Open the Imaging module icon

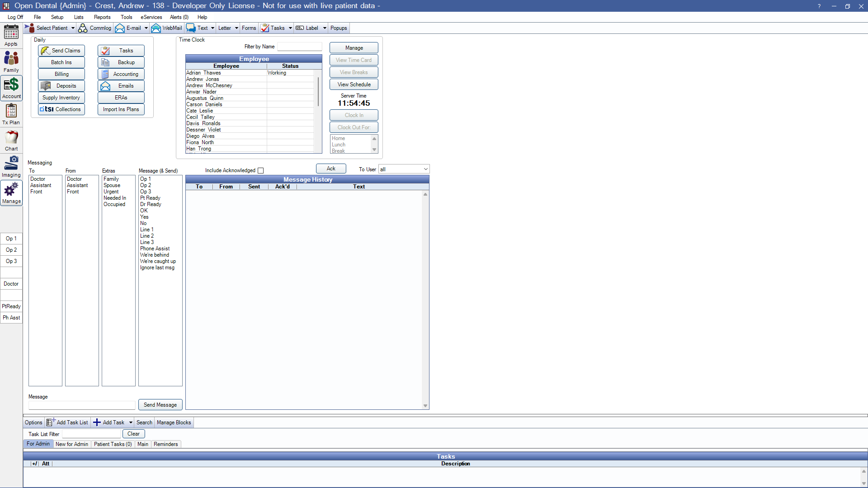tap(11, 166)
